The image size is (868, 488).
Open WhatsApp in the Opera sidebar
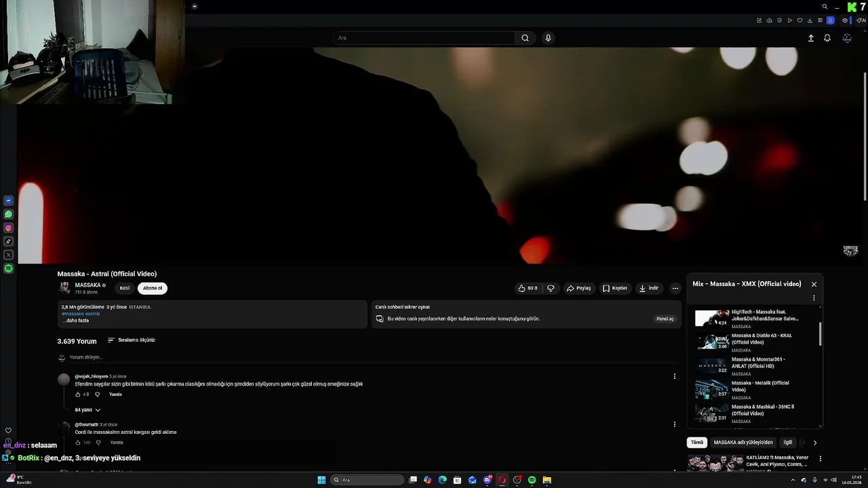9,214
